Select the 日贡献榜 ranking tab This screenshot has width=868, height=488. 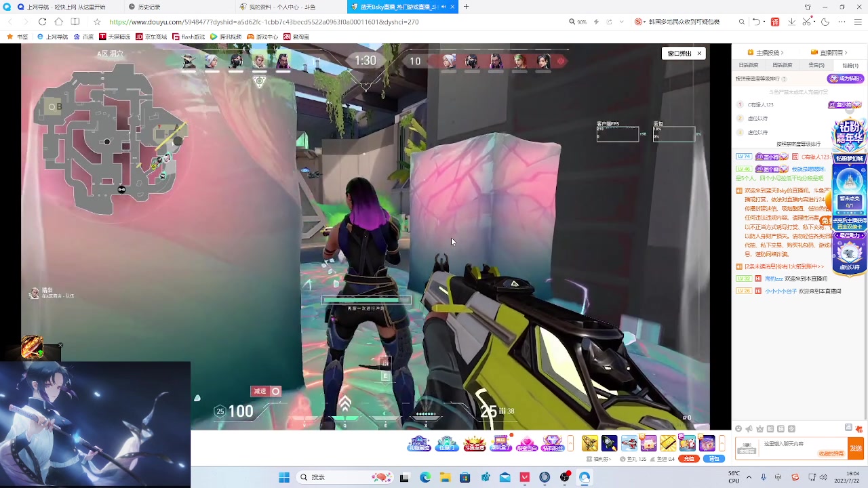[x=749, y=65]
